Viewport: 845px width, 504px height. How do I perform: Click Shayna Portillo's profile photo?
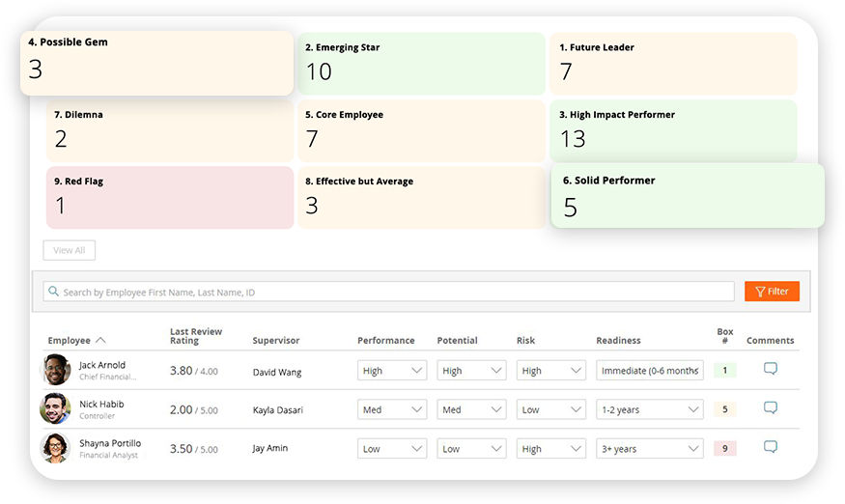55,448
